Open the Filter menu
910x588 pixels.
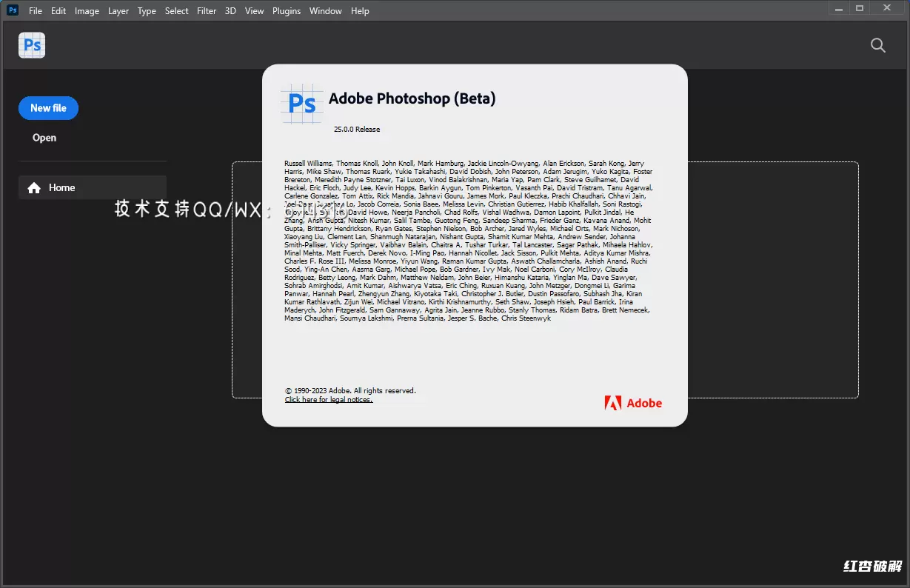(207, 10)
